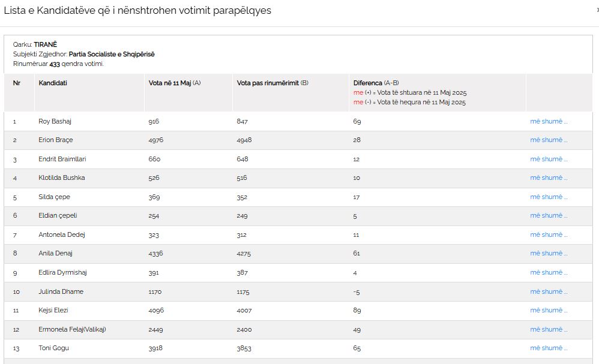View more on Kejsi Elezi
This screenshot has width=599, height=364.
point(548,310)
